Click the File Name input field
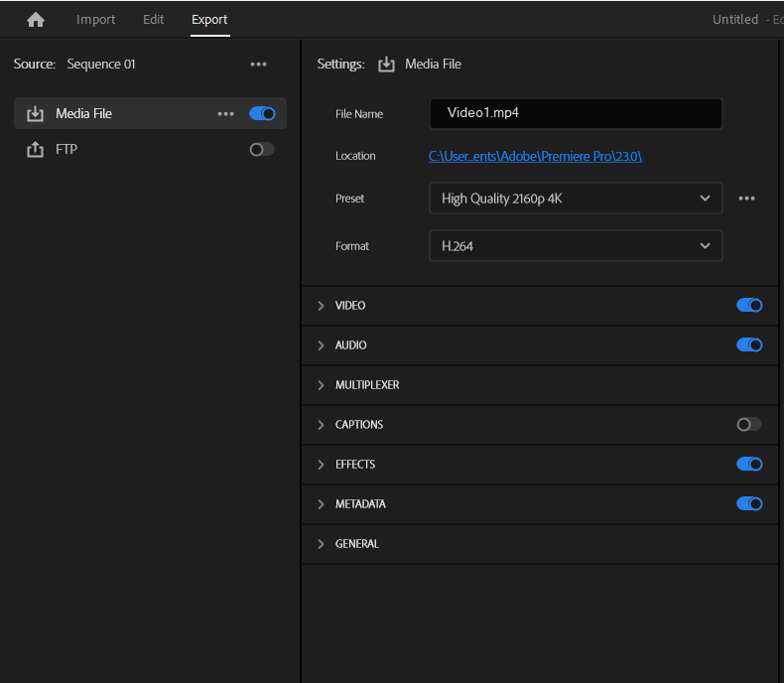The height and width of the screenshot is (683, 784). tap(576, 114)
